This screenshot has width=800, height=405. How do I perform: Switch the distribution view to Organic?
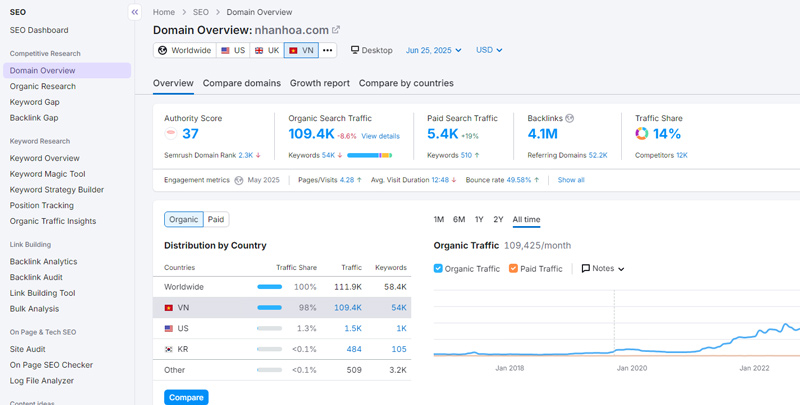[x=184, y=219]
